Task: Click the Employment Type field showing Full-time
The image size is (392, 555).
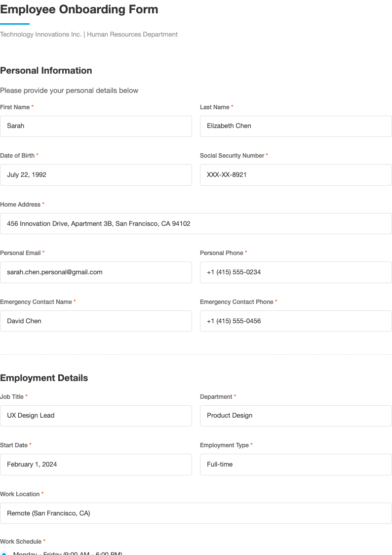Action: (295, 464)
